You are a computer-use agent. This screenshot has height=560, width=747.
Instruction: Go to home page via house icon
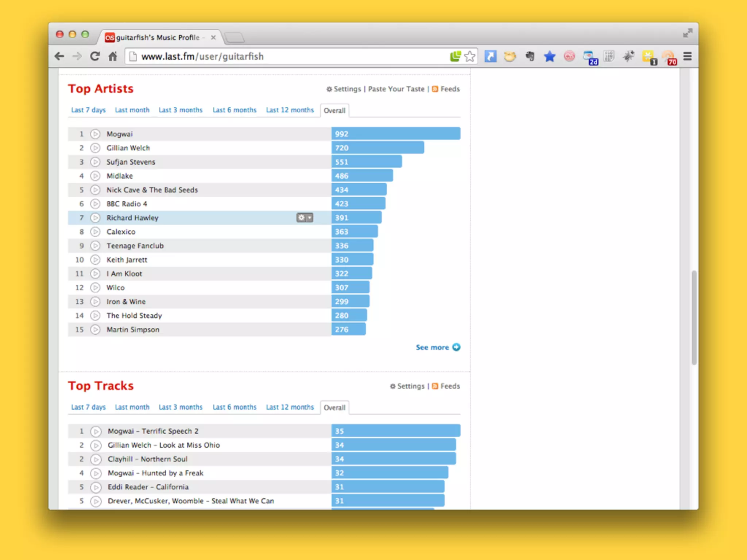[x=113, y=57]
